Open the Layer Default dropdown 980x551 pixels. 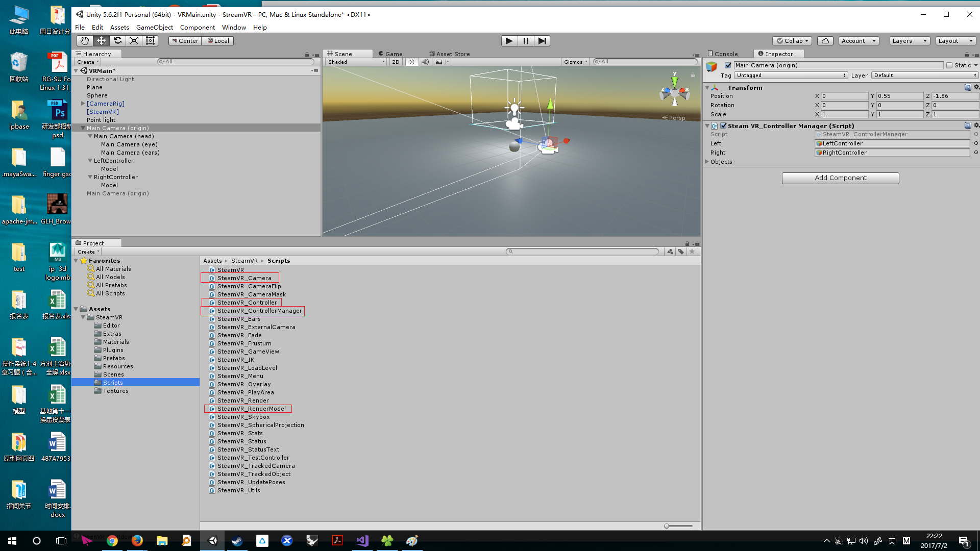pyautogui.click(x=925, y=76)
